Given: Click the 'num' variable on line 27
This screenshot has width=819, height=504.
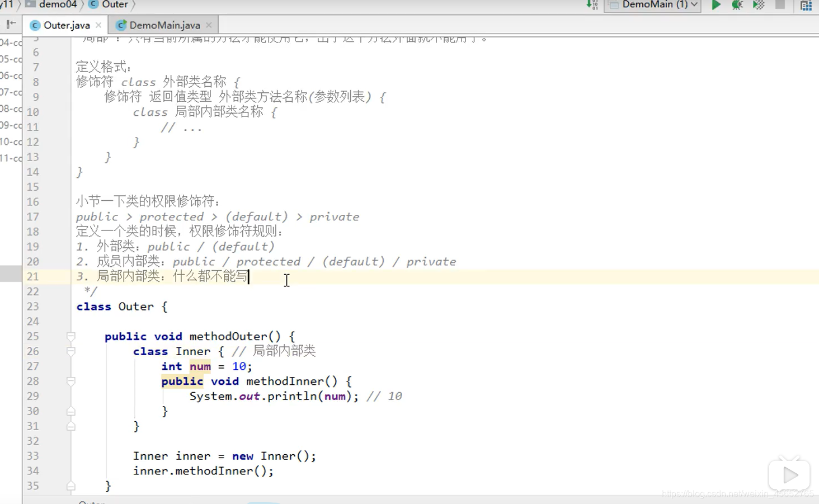Looking at the screenshot, I should click(200, 366).
